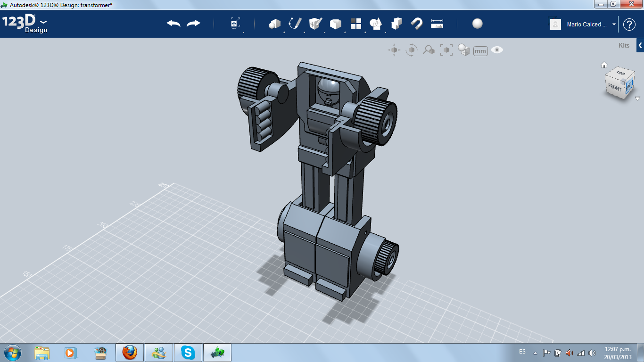Undo the last action in the toolbar
644x362 pixels.
click(173, 24)
